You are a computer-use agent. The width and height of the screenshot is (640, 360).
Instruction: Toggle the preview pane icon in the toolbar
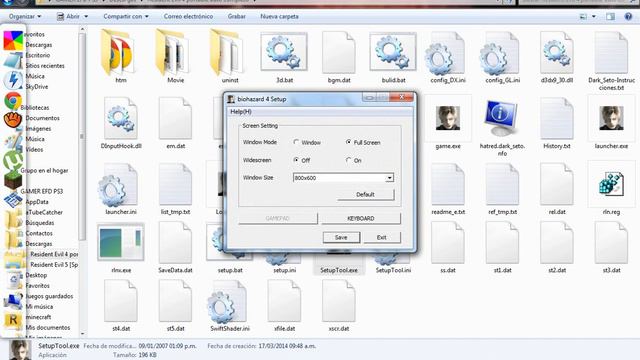tap(610, 16)
